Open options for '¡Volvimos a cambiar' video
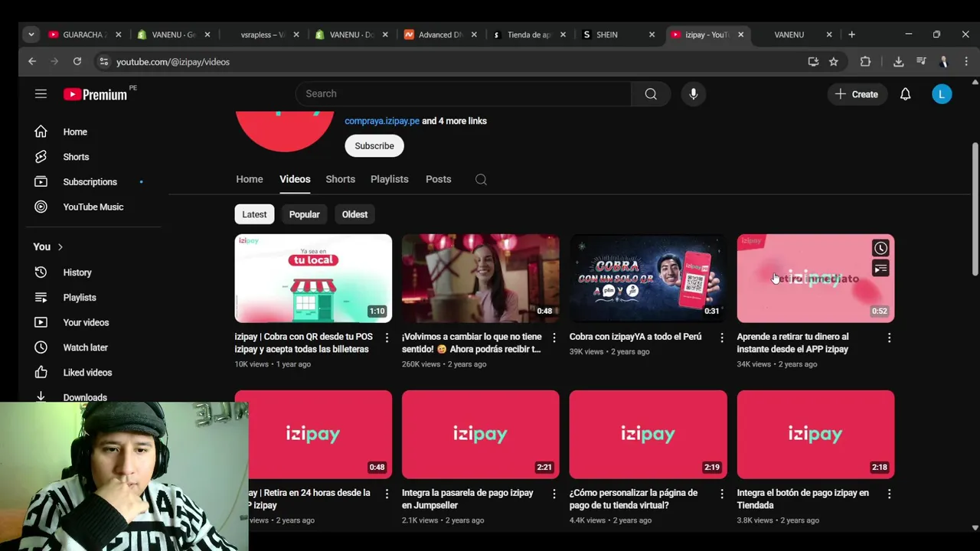The height and width of the screenshot is (551, 980). click(x=554, y=337)
